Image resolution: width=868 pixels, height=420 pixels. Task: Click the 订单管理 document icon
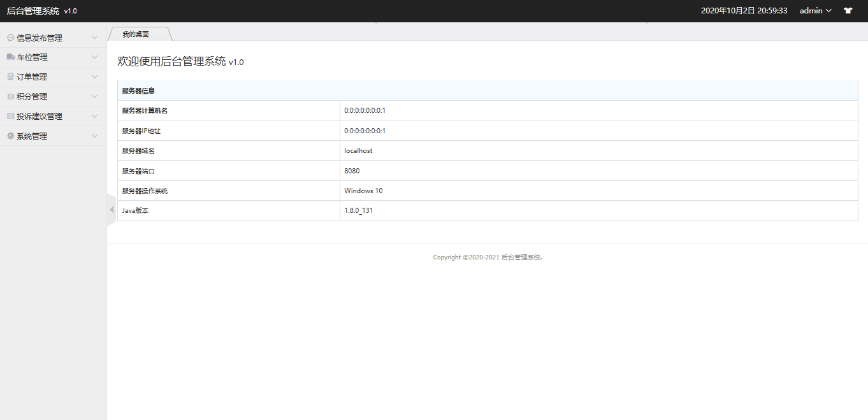coord(11,77)
